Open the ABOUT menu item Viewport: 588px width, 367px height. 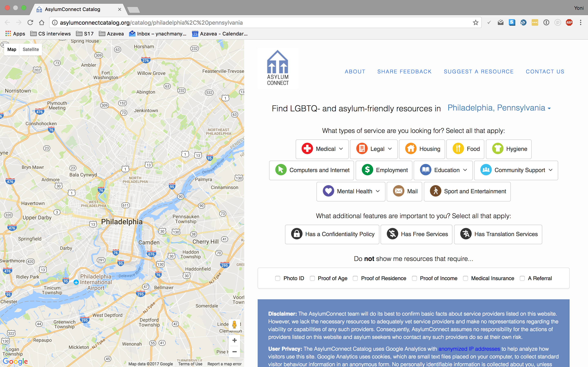(355, 72)
